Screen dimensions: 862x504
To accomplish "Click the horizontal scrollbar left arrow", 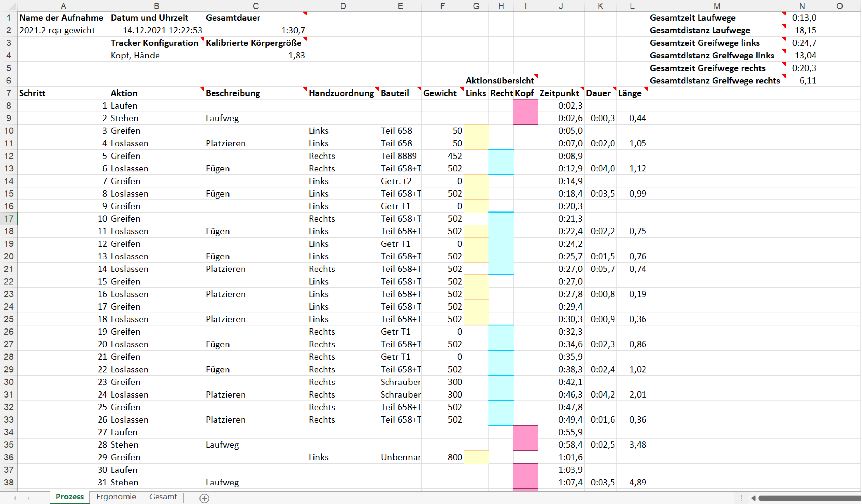I will tap(753, 498).
